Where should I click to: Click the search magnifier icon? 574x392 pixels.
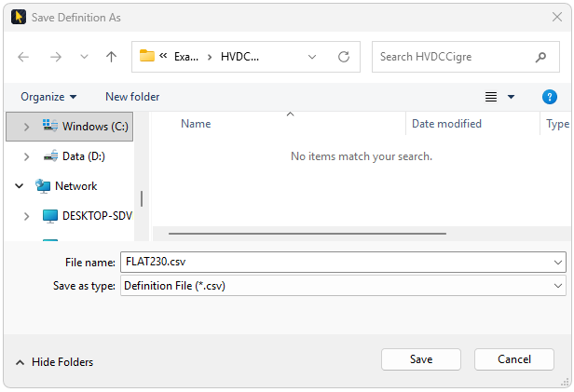pos(541,57)
